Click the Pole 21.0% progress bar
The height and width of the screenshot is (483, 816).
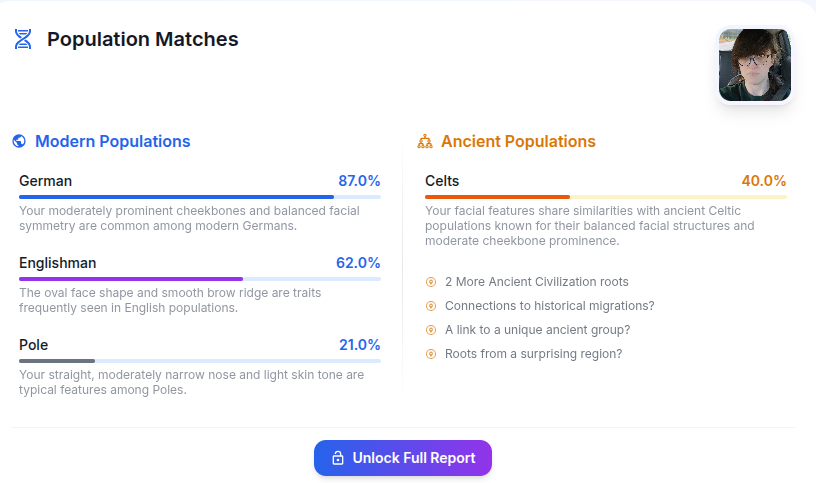(x=199, y=361)
